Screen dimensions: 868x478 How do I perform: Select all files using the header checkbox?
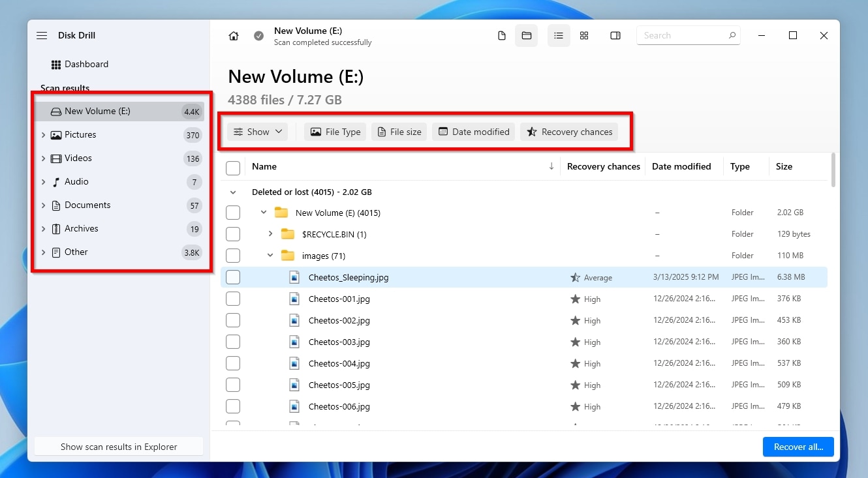point(233,168)
